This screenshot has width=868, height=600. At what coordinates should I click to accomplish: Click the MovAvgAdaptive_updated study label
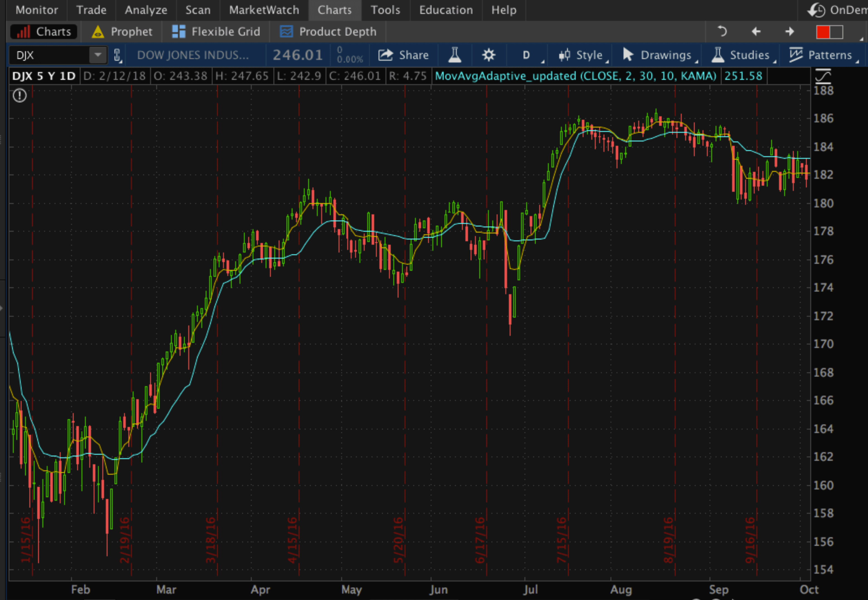[x=575, y=76]
